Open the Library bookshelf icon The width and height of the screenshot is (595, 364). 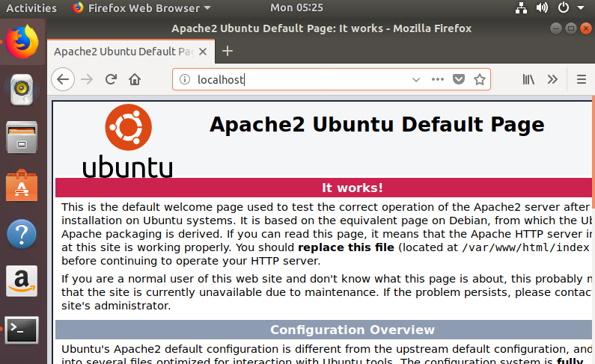click(528, 79)
